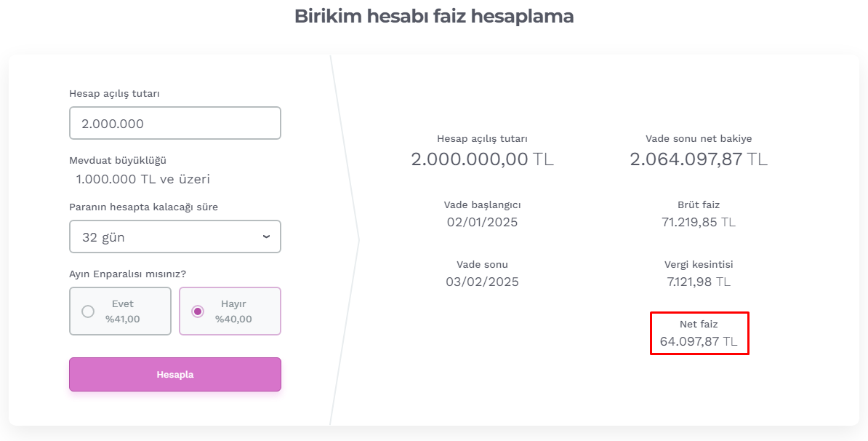Click the Ayın Enparalısı mısınız? label

[x=127, y=274]
